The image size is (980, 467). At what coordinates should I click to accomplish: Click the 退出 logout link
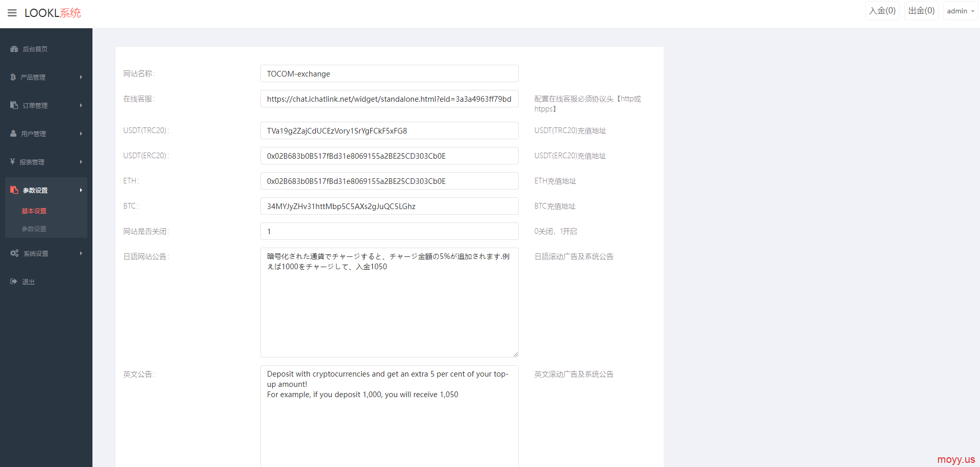pos(28,282)
